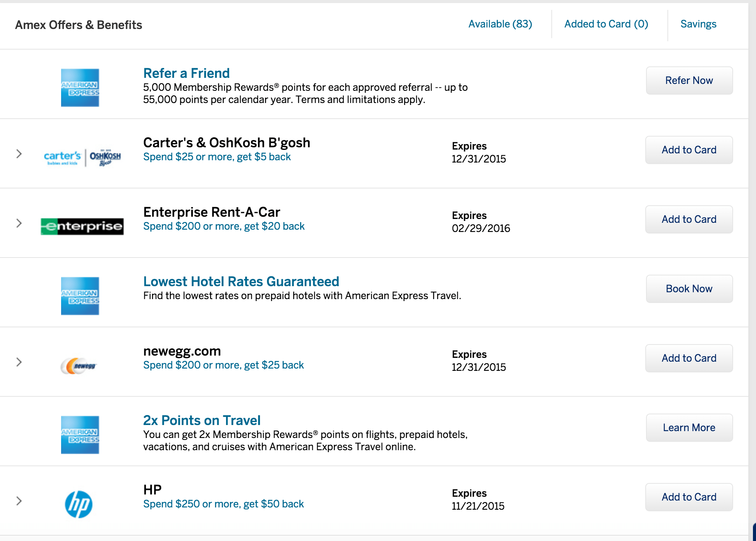Add the HP offer to card
The height and width of the screenshot is (541, 756).
pyautogui.click(x=689, y=497)
